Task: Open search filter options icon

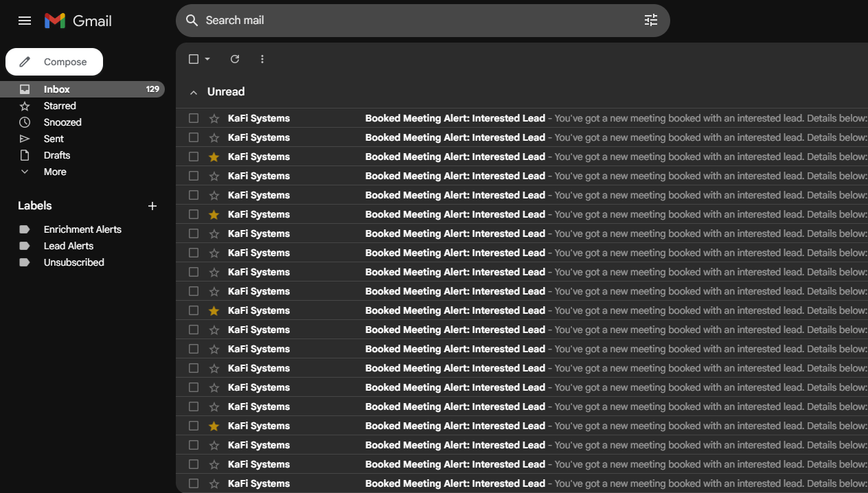Action: (x=650, y=21)
